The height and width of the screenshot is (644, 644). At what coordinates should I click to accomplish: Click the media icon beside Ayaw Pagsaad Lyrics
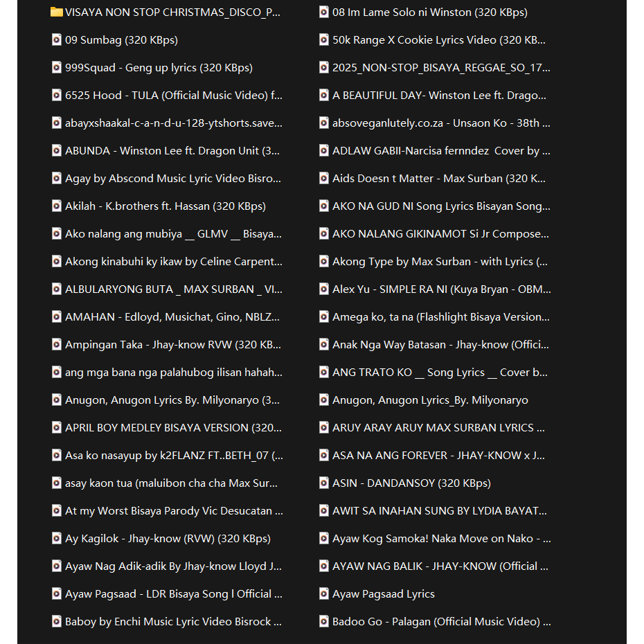click(324, 594)
